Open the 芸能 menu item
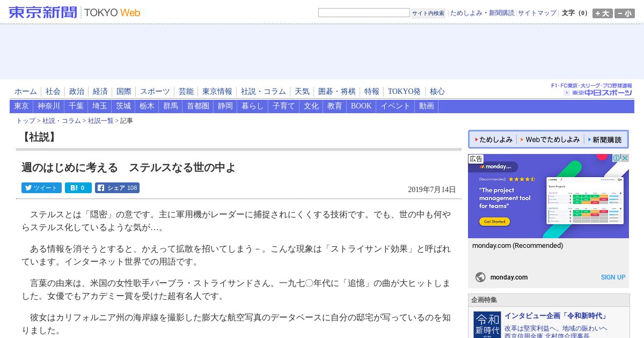This screenshot has height=338, width=644. 186,92
